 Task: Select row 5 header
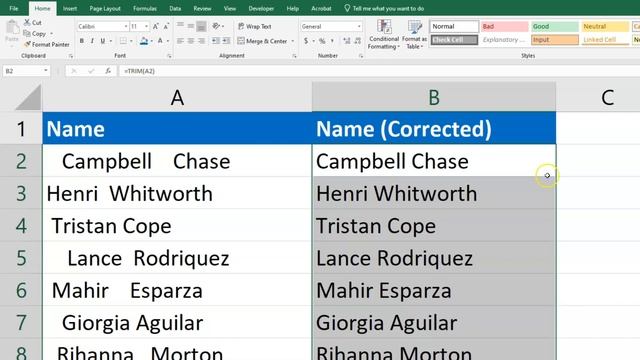(21, 258)
